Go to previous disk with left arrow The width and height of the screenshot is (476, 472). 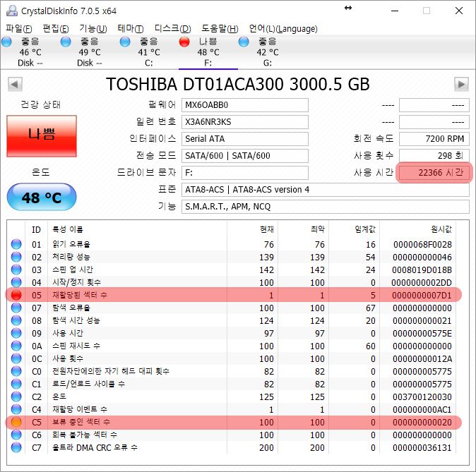pyautogui.click(x=15, y=84)
